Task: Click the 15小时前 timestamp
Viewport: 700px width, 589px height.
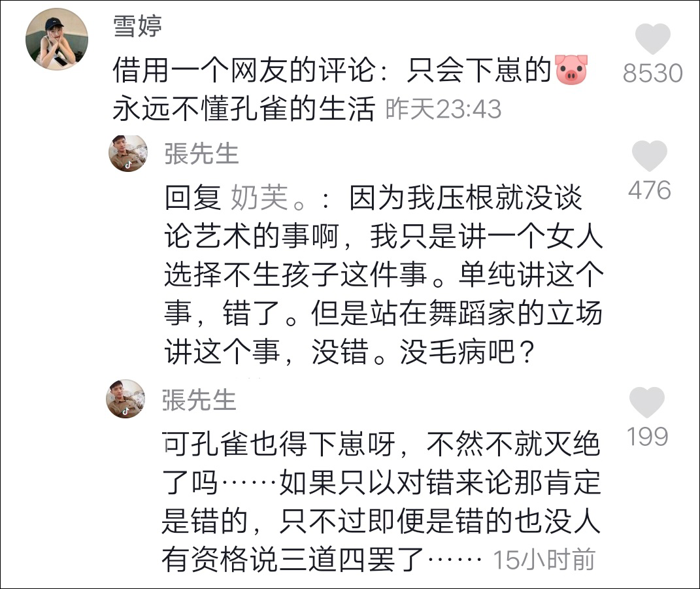Action: point(544,560)
